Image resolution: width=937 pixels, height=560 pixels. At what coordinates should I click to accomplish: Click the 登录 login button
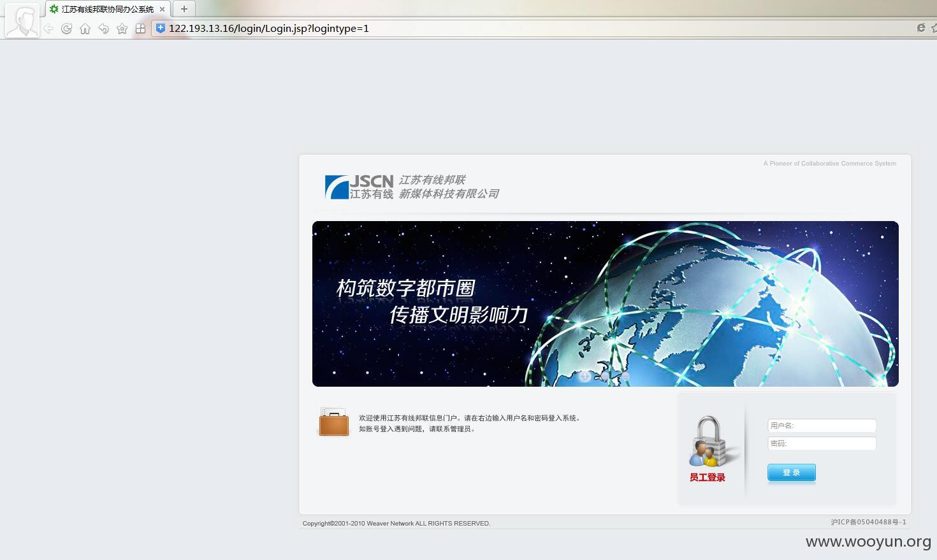(792, 473)
